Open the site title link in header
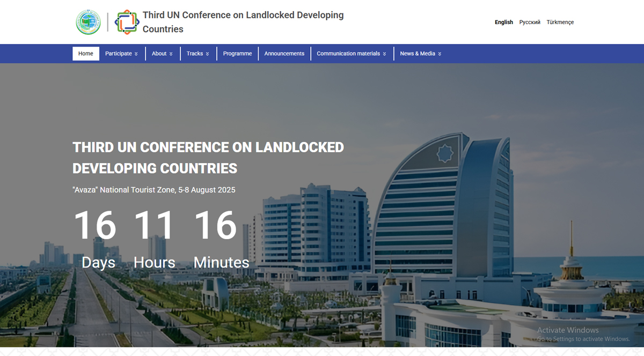Screen dimensions: 644x356 pos(243,22)
